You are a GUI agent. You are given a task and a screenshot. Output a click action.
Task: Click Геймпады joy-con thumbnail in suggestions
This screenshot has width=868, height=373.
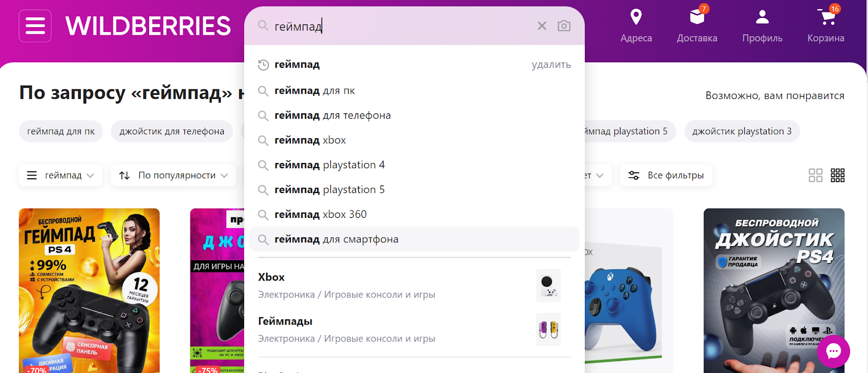pyautogui.click(x=548, y=330)
